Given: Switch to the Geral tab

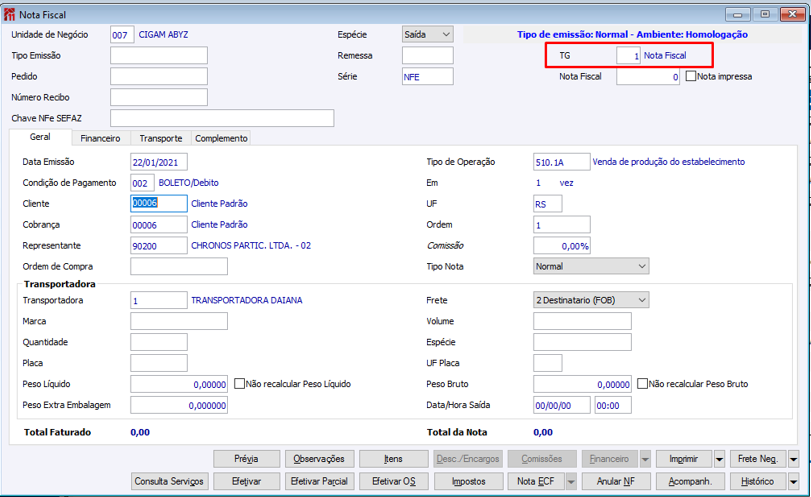Looking at the screenshot, I should 40,137.
